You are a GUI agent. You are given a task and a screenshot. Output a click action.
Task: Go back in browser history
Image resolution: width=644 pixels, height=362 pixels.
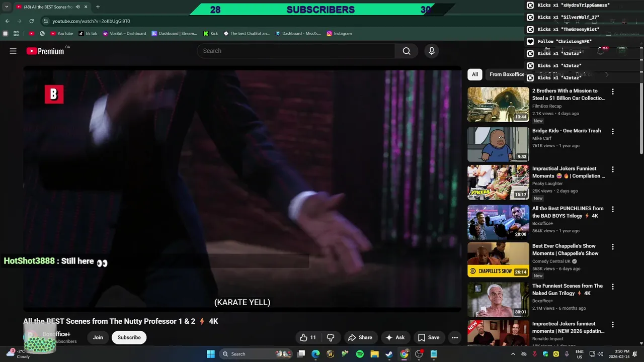tap(7, 21)
